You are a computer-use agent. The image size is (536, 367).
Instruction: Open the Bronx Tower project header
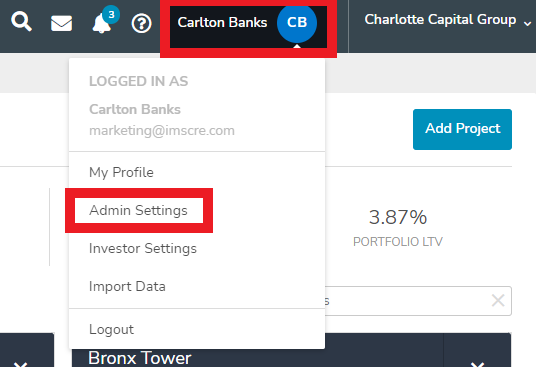(x=139, y=358)
